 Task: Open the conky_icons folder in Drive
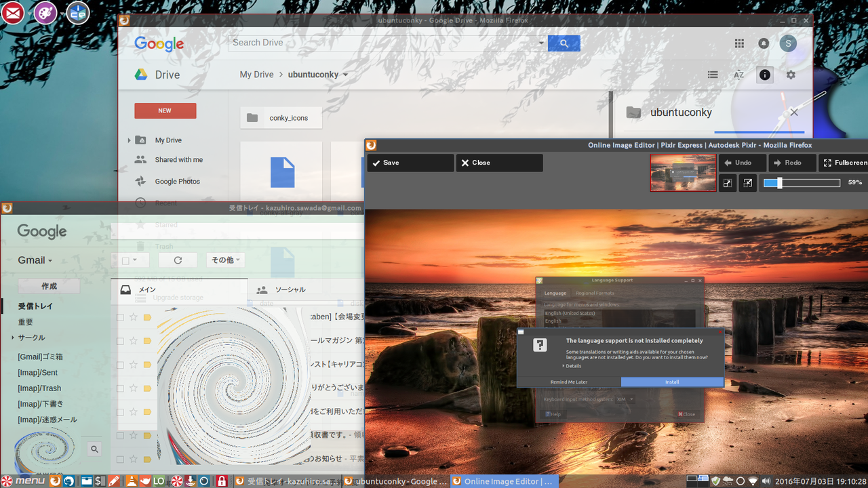(x=281, y=118)
